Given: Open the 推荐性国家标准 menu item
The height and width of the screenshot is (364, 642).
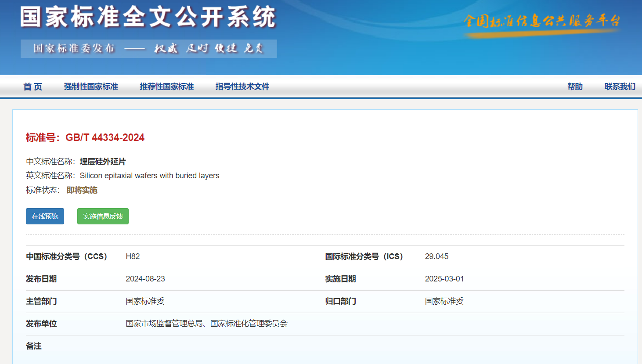Looking at the screenshot, I should point(166,87).
